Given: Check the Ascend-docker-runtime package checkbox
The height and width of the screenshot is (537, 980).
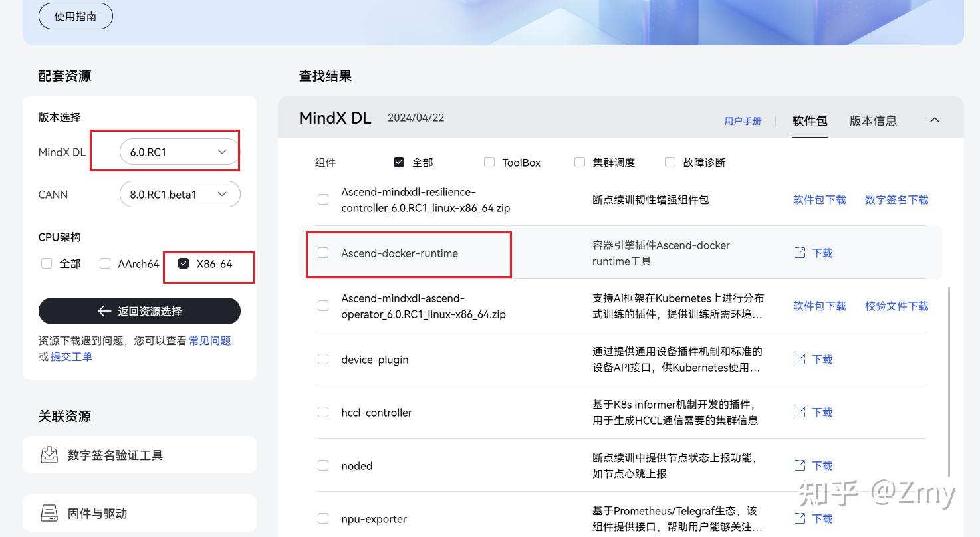Looking at the screenshot, I should coord(323,253).
